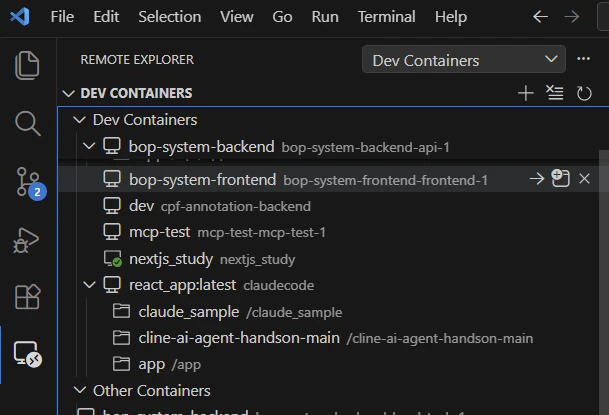Click the cline-ai-agent-handson-main folder icon
This screenshot has width=609, height=415.
pos(122,337)
